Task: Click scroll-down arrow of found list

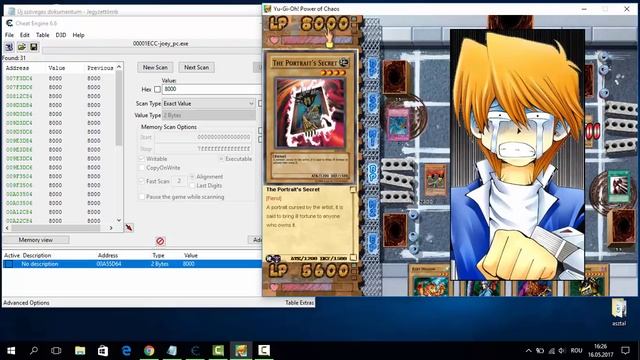Action: coord(119,220)
